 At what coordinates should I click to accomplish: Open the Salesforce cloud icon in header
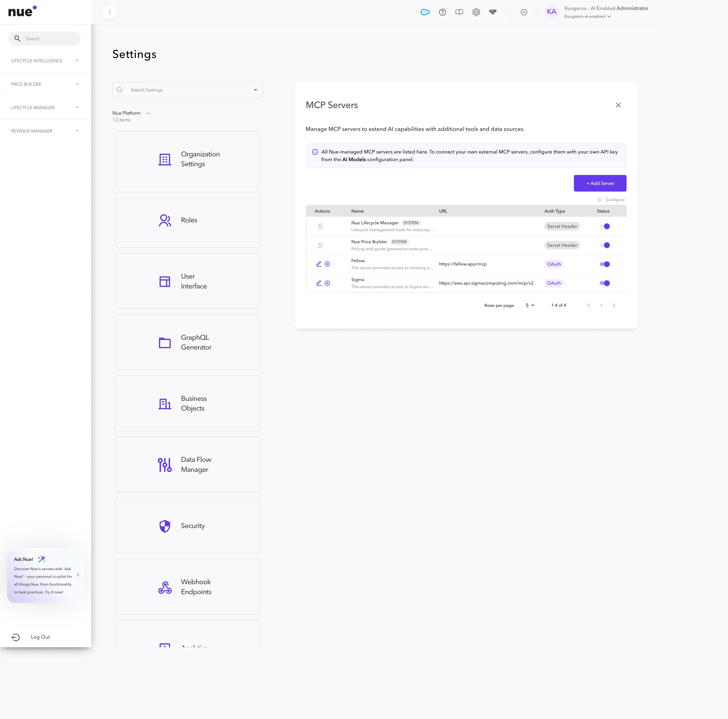425,12
